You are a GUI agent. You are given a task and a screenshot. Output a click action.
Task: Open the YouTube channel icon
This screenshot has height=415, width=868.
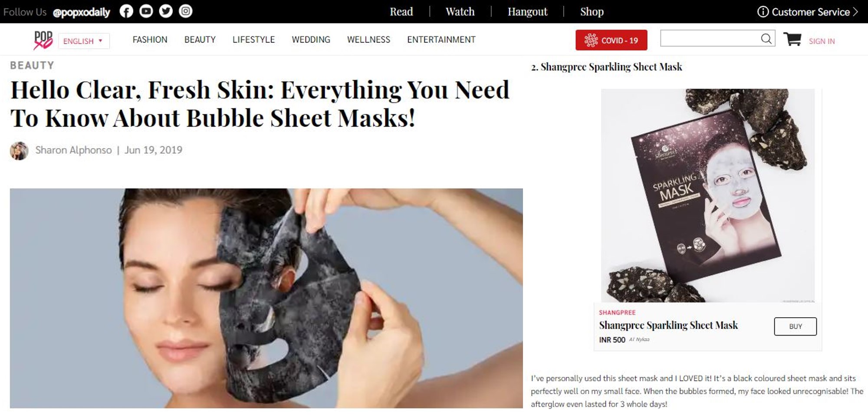point(146,11)
